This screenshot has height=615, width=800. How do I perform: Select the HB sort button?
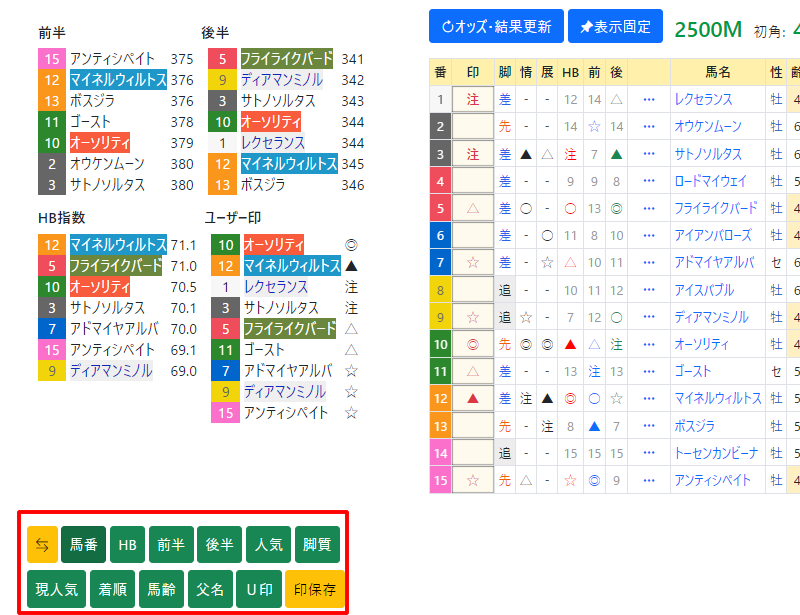click(127, 545)
